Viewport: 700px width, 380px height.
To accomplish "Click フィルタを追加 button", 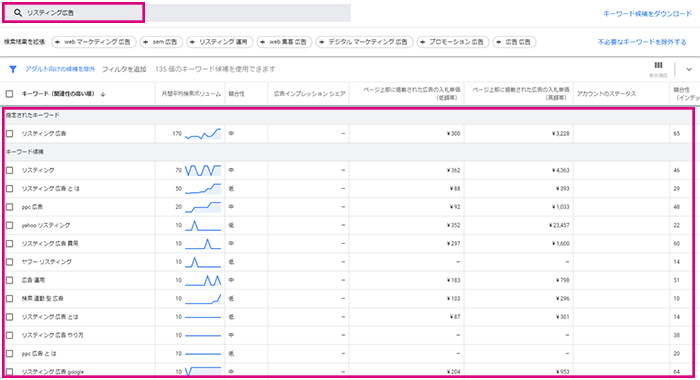I will (124, 69).
